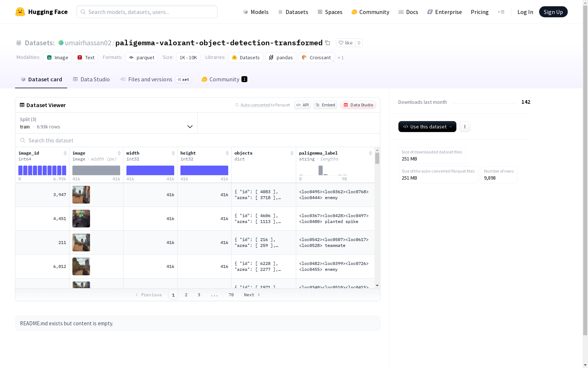Open the three-dot options menu beside Use this dataset

pos(465,127)
